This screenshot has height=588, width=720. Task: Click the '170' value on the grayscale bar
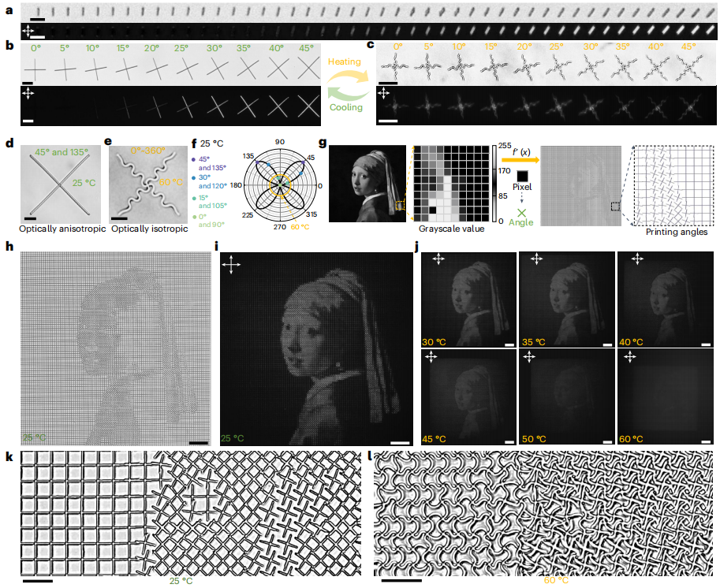(x=504, y=171)
